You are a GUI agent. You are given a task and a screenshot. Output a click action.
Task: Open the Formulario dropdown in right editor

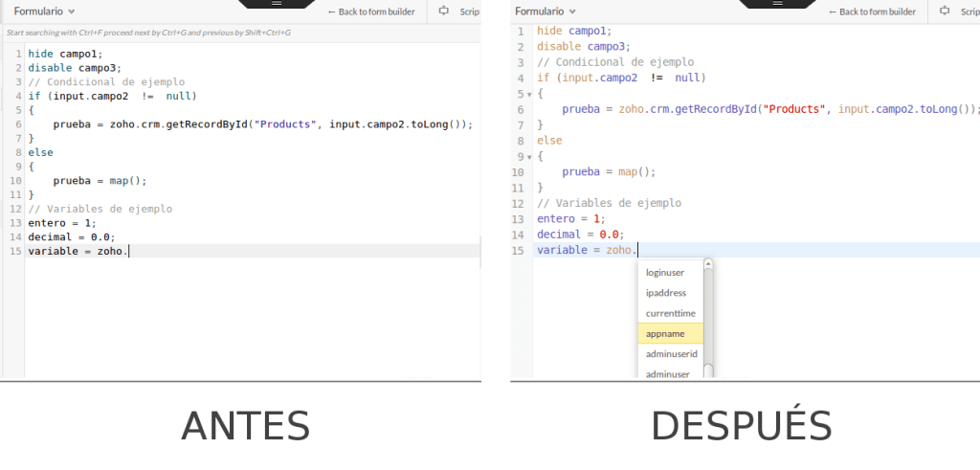click(546, 11)
